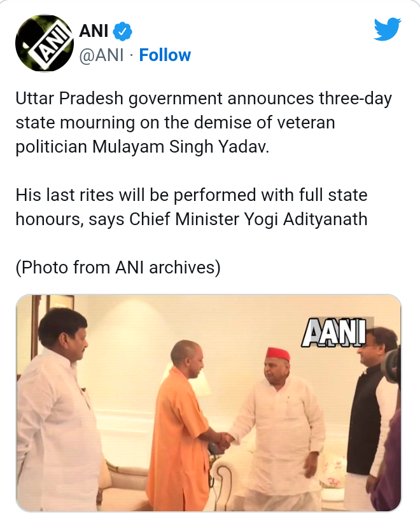Screen dimensions: 420x517
Task: Click the '(Photo from ANI archives)' text
Action: tap(118, 267)
